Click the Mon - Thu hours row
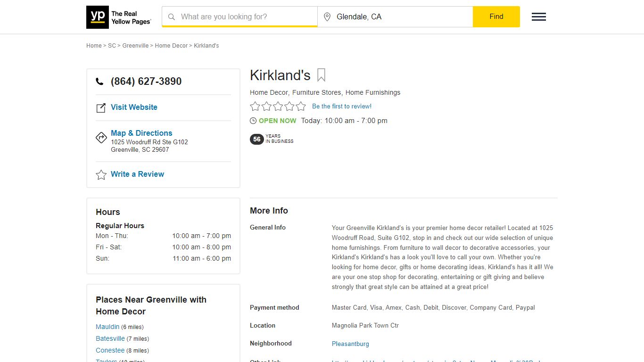The image size is (644, 362). click(163, 236)
